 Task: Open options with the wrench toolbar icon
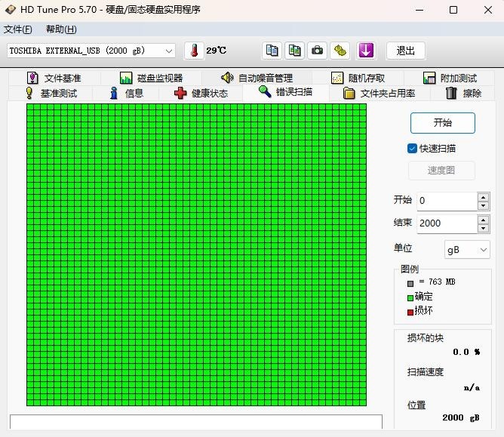[340, 51]
